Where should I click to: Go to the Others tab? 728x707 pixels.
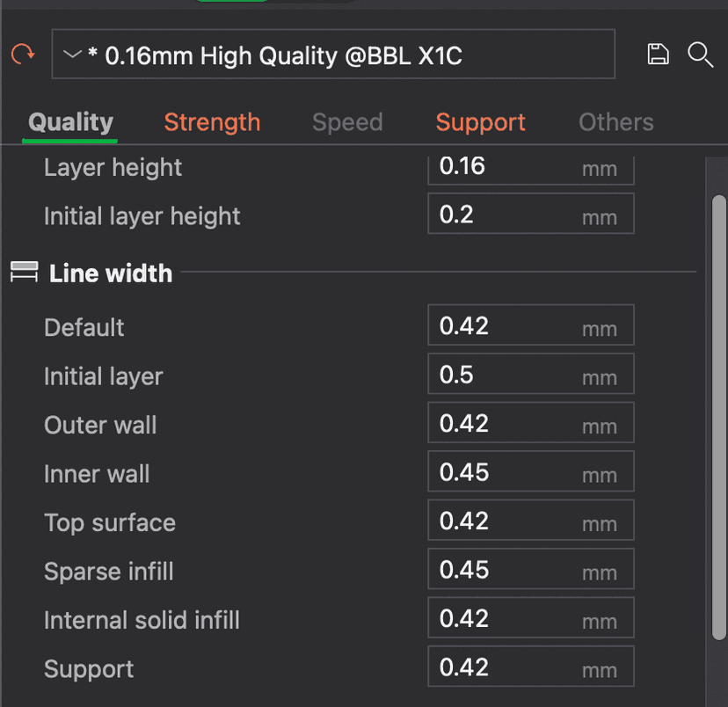click(615, 122)
